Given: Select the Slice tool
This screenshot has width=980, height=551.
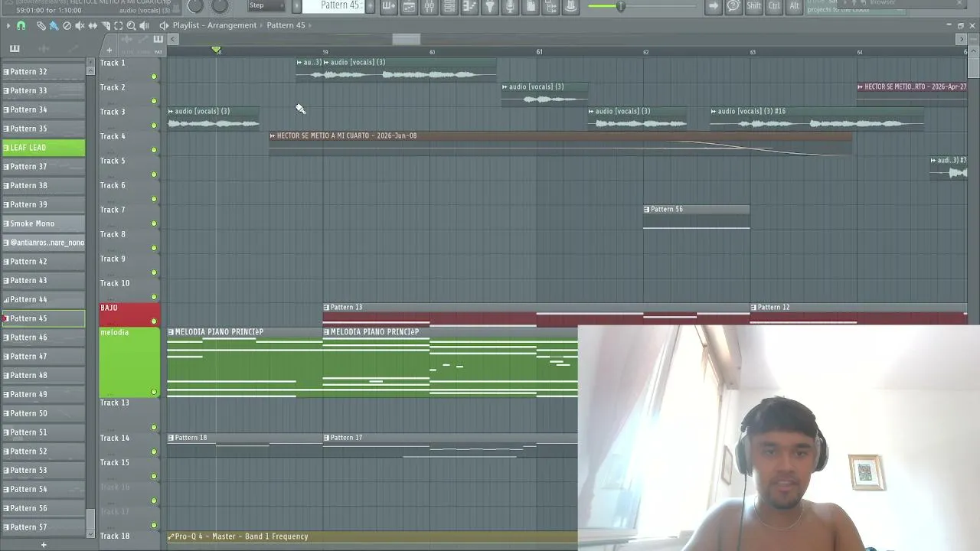Looking at the screenshot, I should point(106,25).
